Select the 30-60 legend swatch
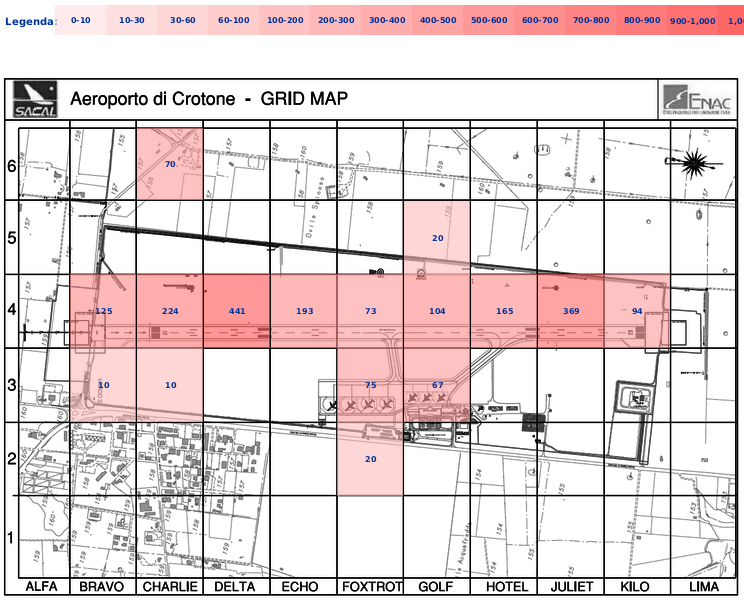 183,20
